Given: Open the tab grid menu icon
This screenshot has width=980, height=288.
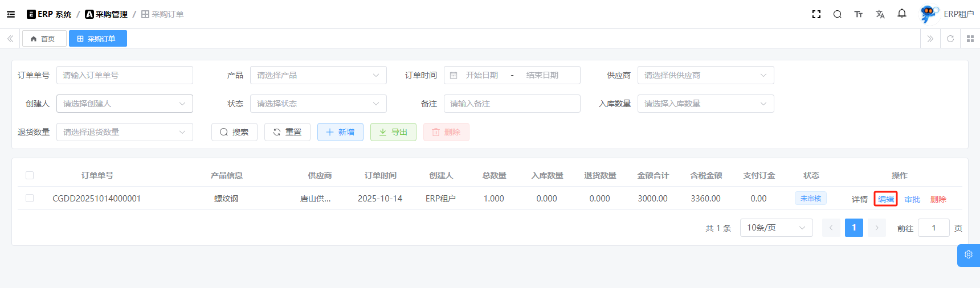Looking at the screenshot, I should pyautogui.click(x=970, y=39).
